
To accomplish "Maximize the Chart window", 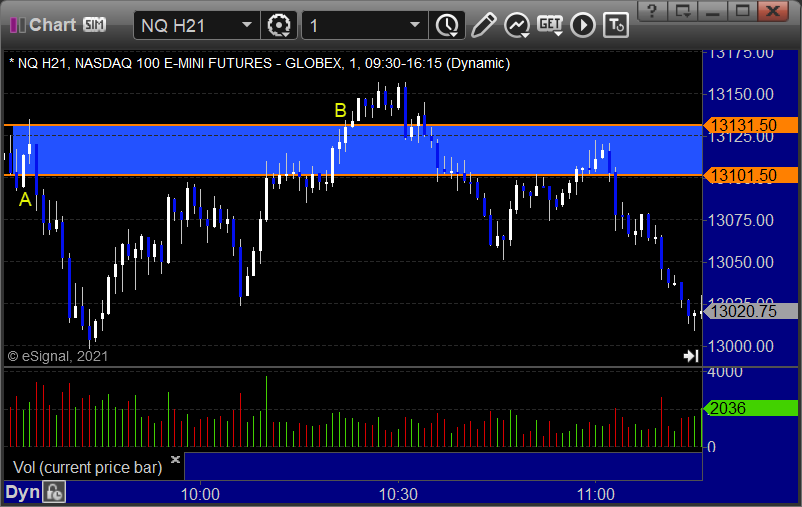I will coord(743,10).
